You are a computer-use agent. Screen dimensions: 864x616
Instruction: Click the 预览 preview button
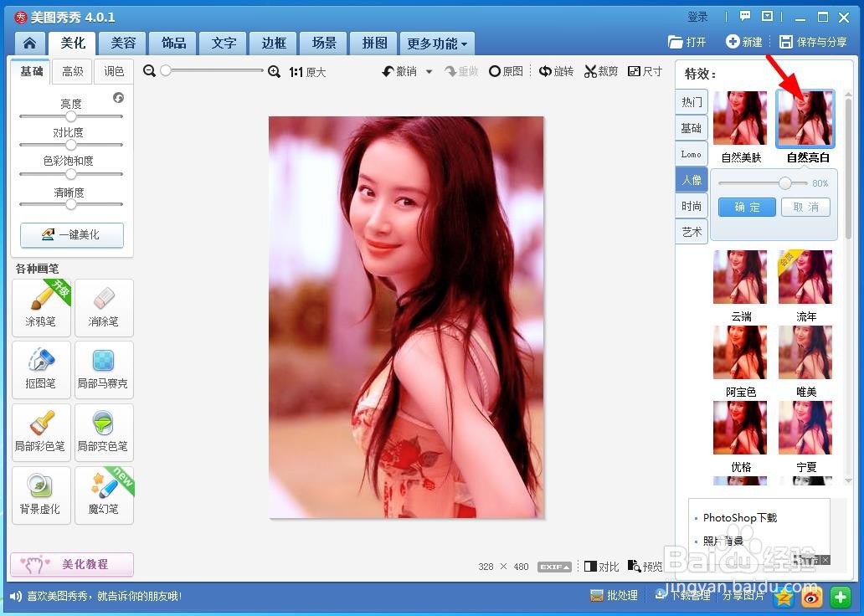[645, 567]
